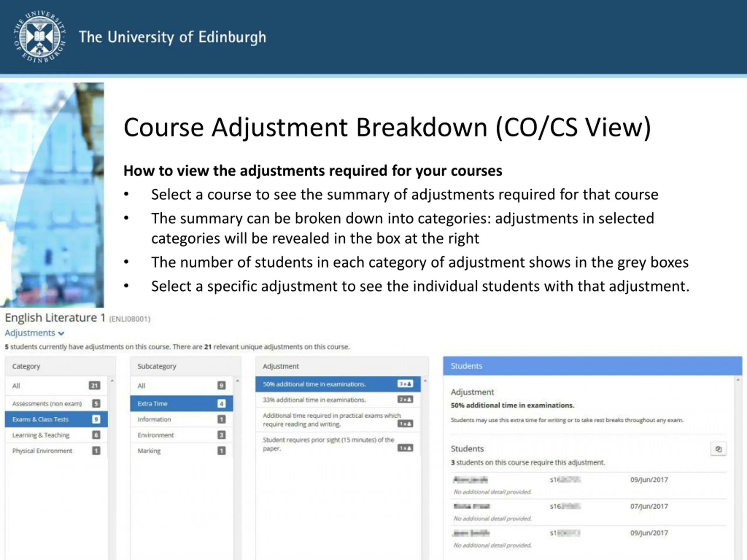Click the copy students list icon
Viewport: 747px width, 560px height.
pyautogui.click(x=719, y=449)
